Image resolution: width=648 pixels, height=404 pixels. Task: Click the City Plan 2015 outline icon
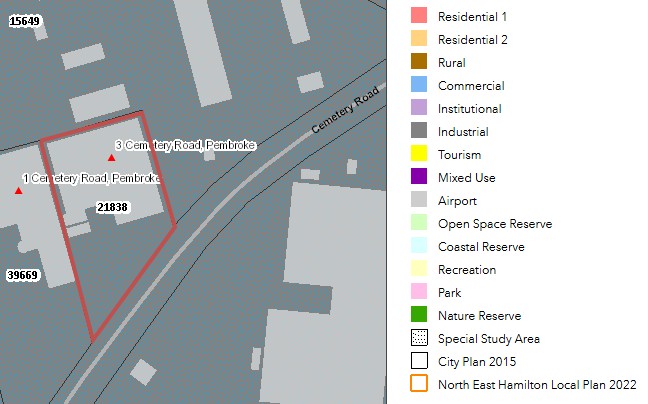(x=419, y=361)
